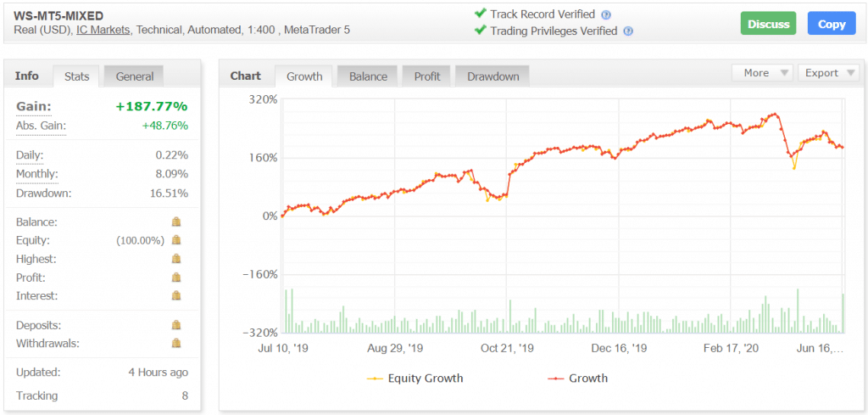Open the Balance chart tab

click(368, 76)
